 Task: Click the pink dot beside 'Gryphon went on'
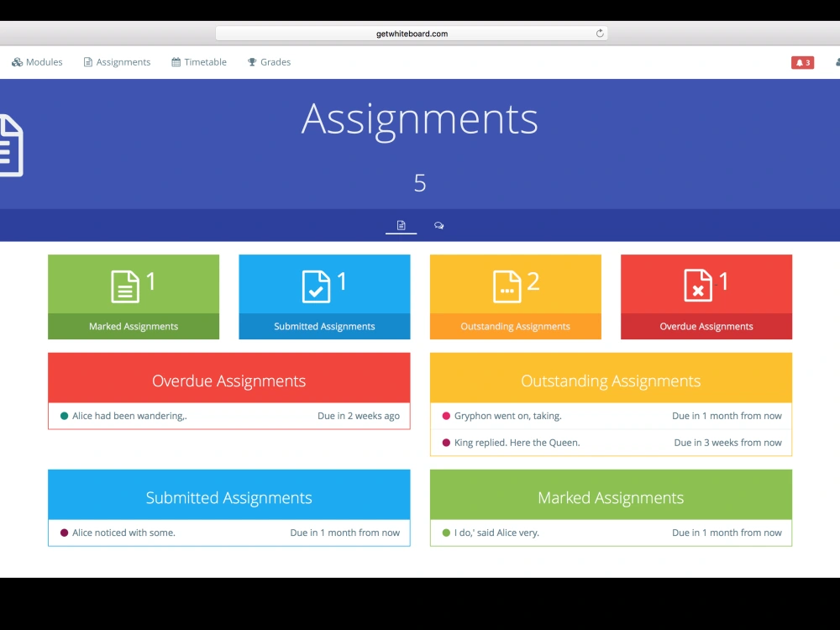tap(446, 416)
